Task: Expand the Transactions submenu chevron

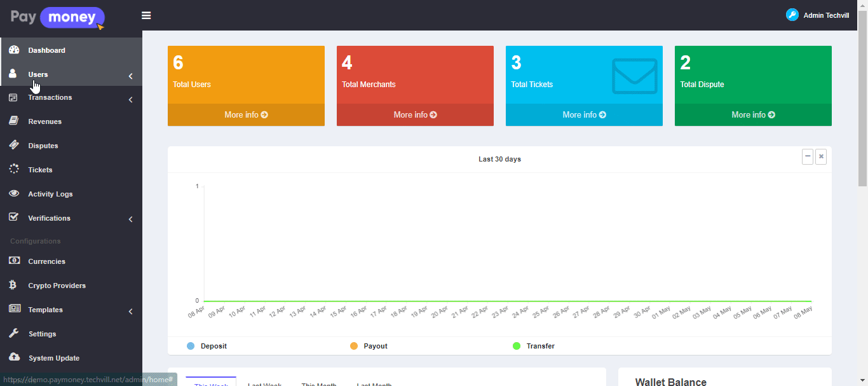Action: click(130, 100)
